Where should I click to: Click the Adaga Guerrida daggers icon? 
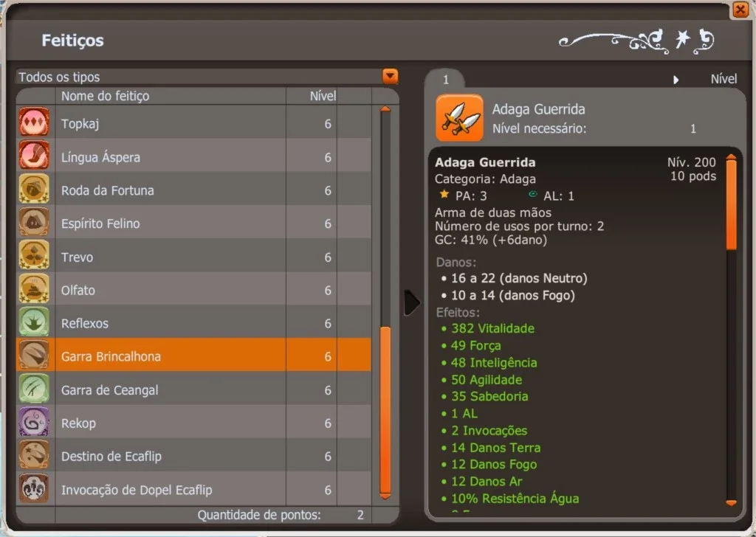coord(459,118)
